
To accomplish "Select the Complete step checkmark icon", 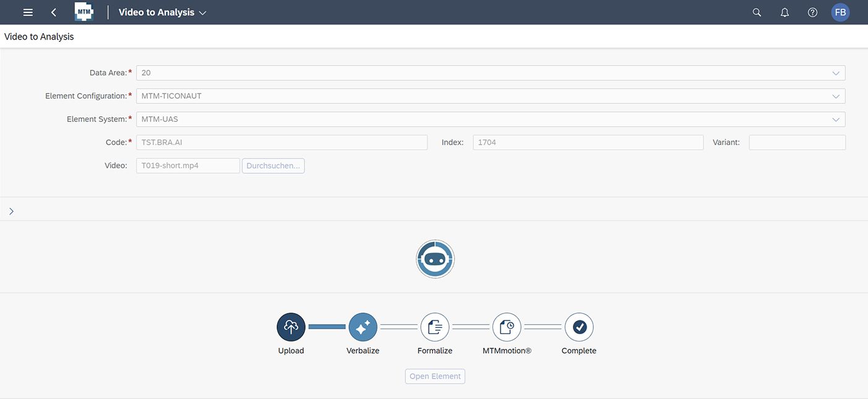I will (578, 327).
